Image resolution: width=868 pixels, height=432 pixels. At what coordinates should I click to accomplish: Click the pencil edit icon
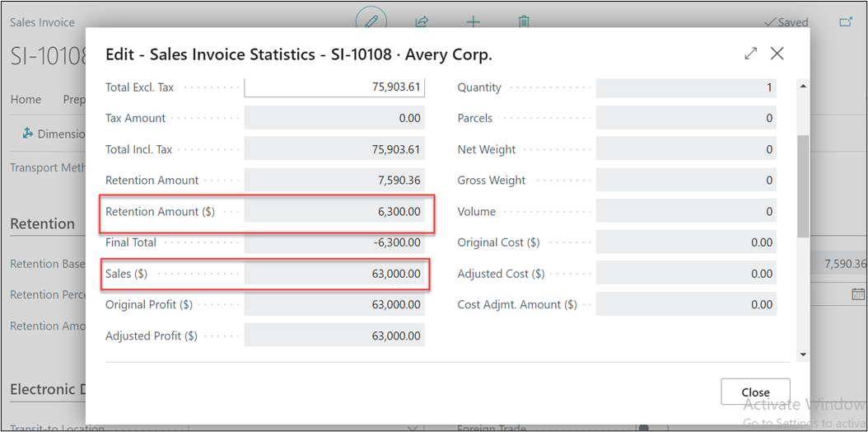tap(371, 21)
